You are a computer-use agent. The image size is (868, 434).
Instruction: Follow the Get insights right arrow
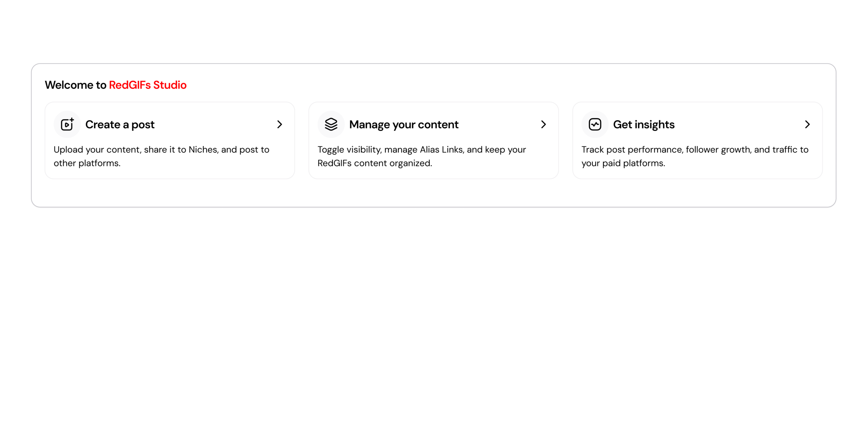point(807,124)
